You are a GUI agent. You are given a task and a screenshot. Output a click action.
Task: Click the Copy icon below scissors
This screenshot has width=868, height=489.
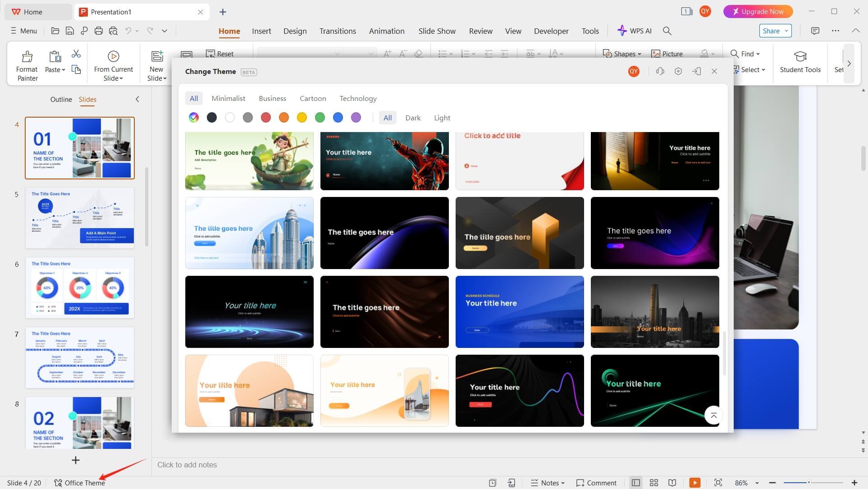[76, 69]
